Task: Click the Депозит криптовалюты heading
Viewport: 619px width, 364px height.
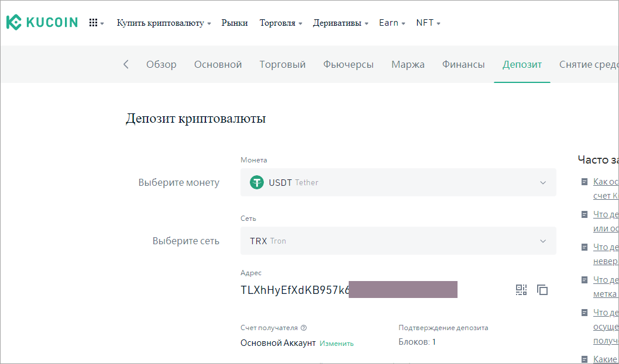Action: pyautogui.click(x=195, y=118)
